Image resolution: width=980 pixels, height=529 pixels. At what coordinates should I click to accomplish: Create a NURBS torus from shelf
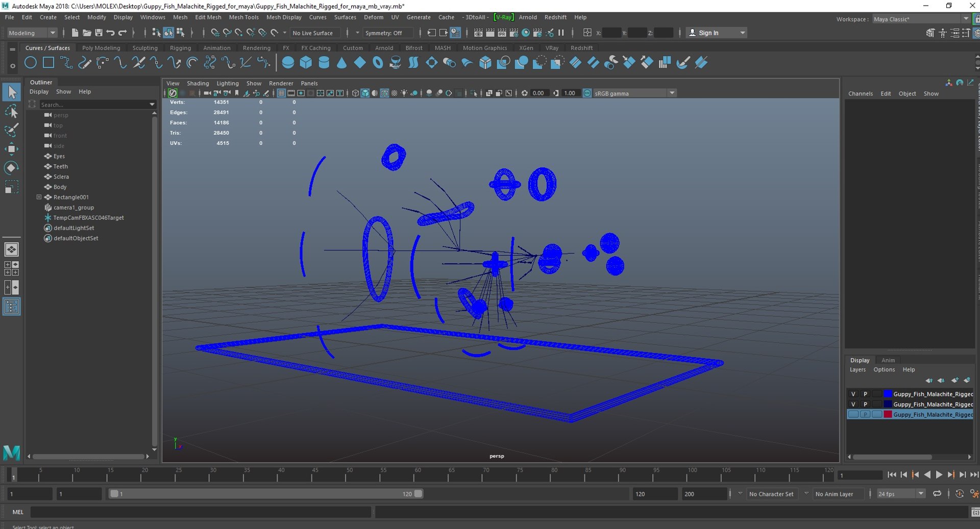click(378, 63)
